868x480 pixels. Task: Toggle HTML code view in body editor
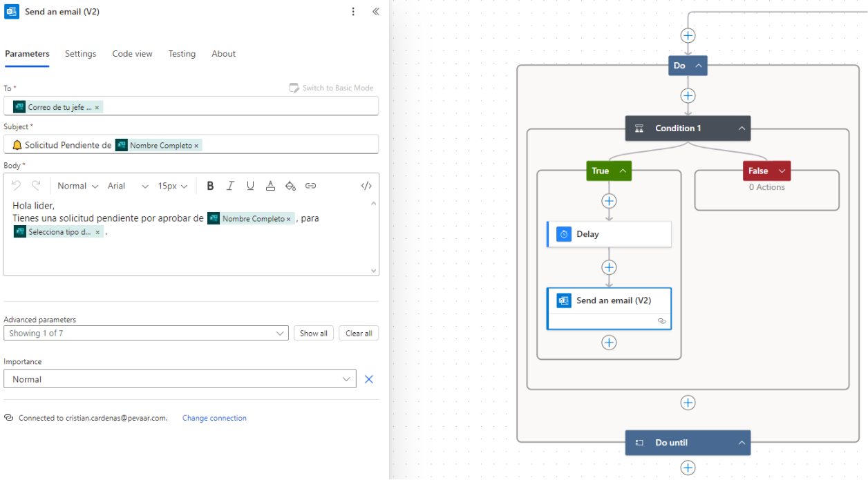pos(366,186)
